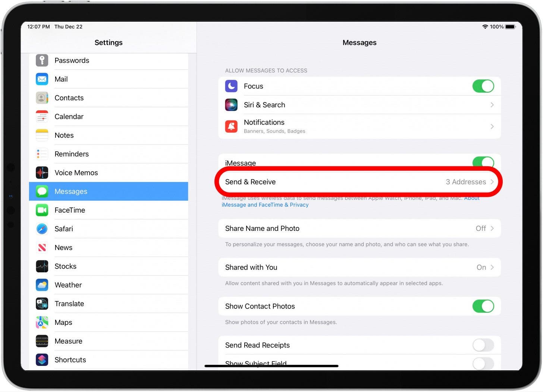Screen dimensions: 543x392
Task: Open About iMessage and FaceTime & Privacy link
Action: click(x=265, y=205)
